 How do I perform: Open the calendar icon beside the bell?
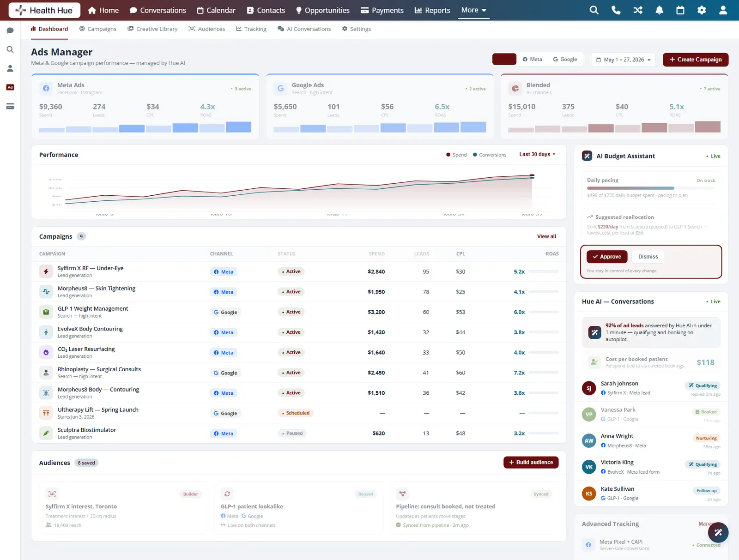pos(680,10)
